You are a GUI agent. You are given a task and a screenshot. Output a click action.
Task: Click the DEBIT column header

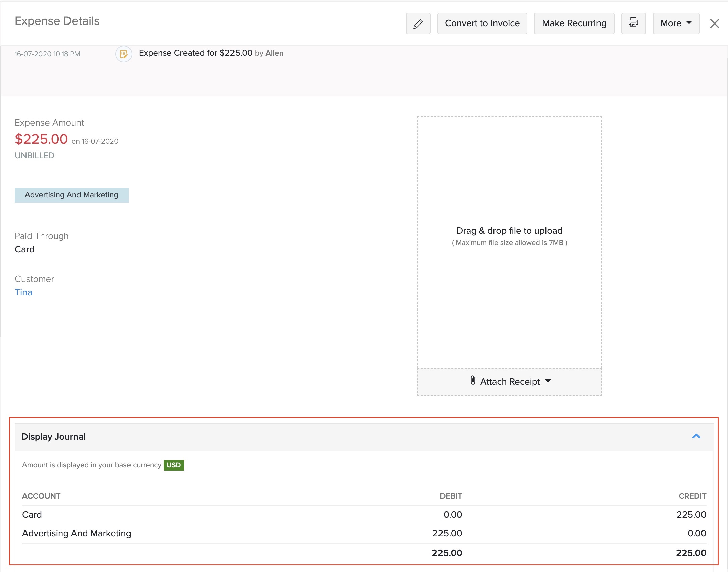point(451,496)
